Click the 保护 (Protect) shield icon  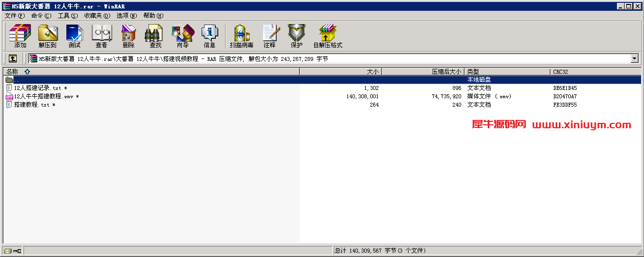(x=296, y=36)
